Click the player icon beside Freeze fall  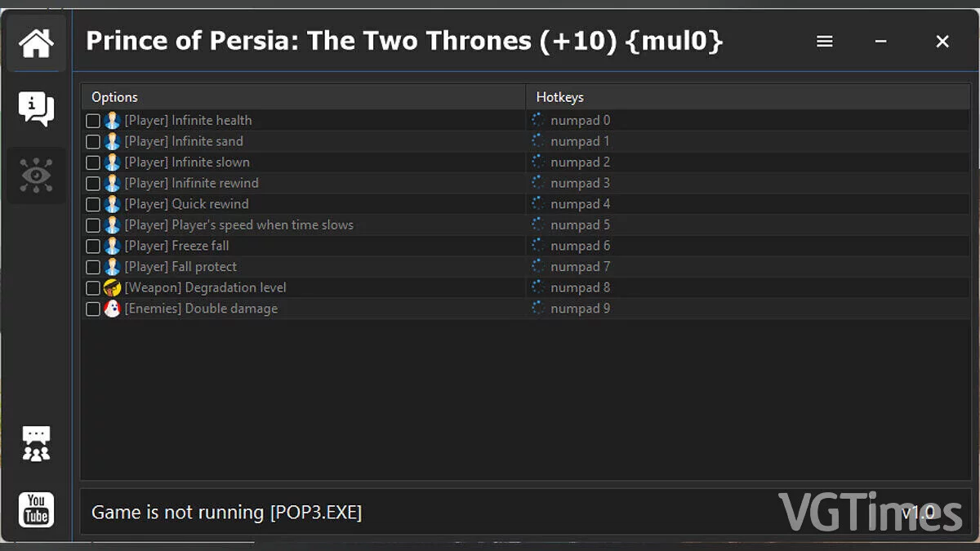pyautogui.click(x=113, y=245)
